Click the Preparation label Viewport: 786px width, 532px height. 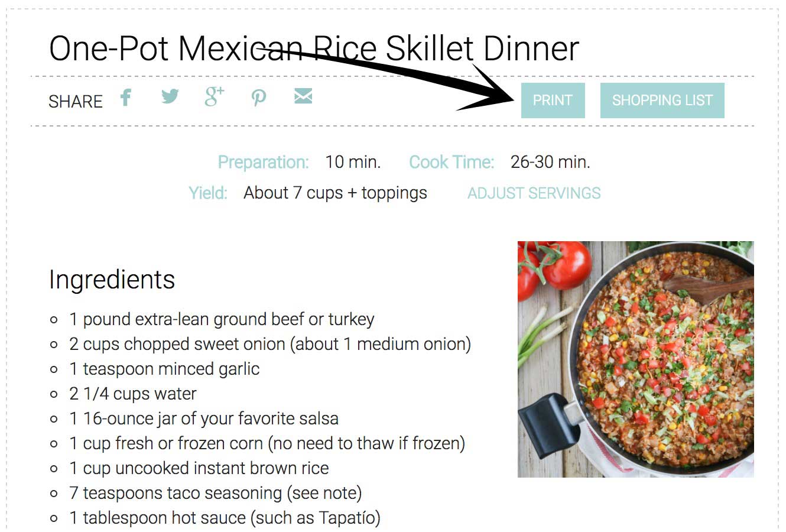(x=263, y=162)
